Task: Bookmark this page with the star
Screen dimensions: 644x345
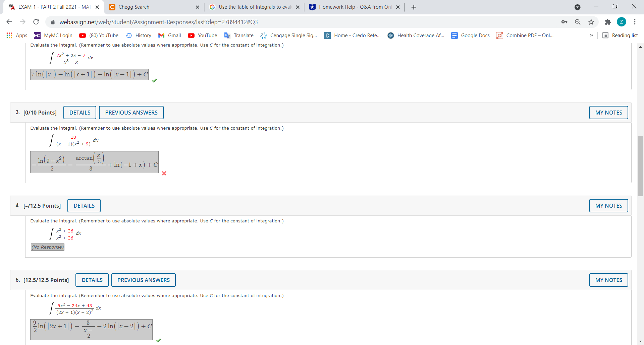Action: (591, 22)
